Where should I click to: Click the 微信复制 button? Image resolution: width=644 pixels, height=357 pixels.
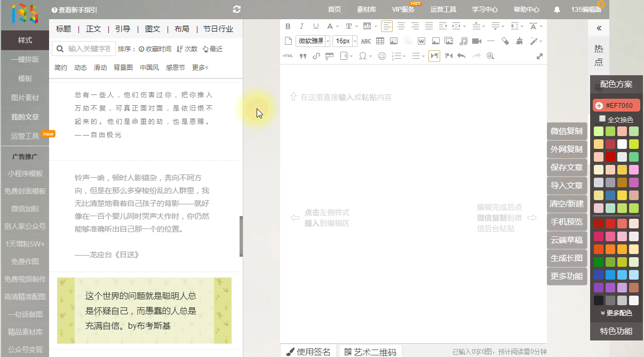point(567,131)
